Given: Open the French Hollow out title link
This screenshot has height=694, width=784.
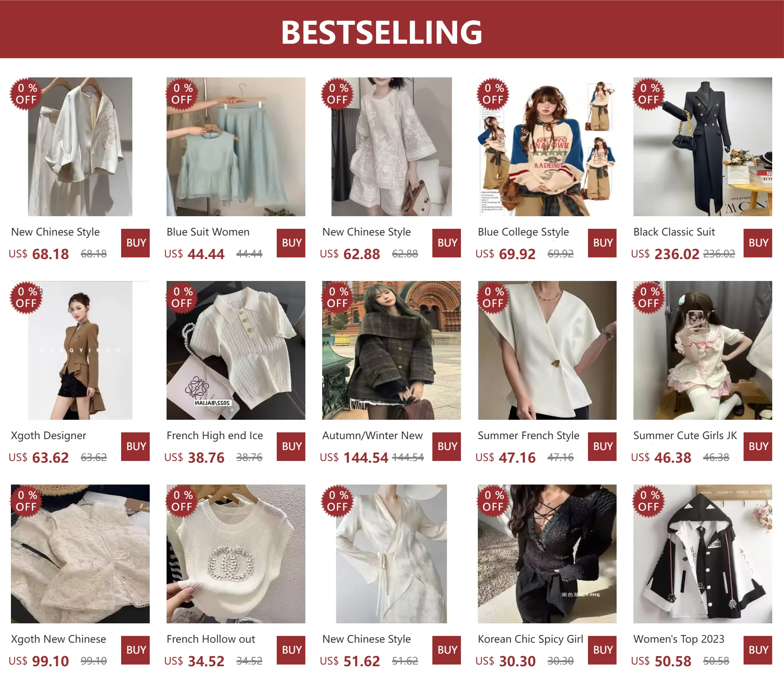Looking at the screenshot, I should point(211,639).
